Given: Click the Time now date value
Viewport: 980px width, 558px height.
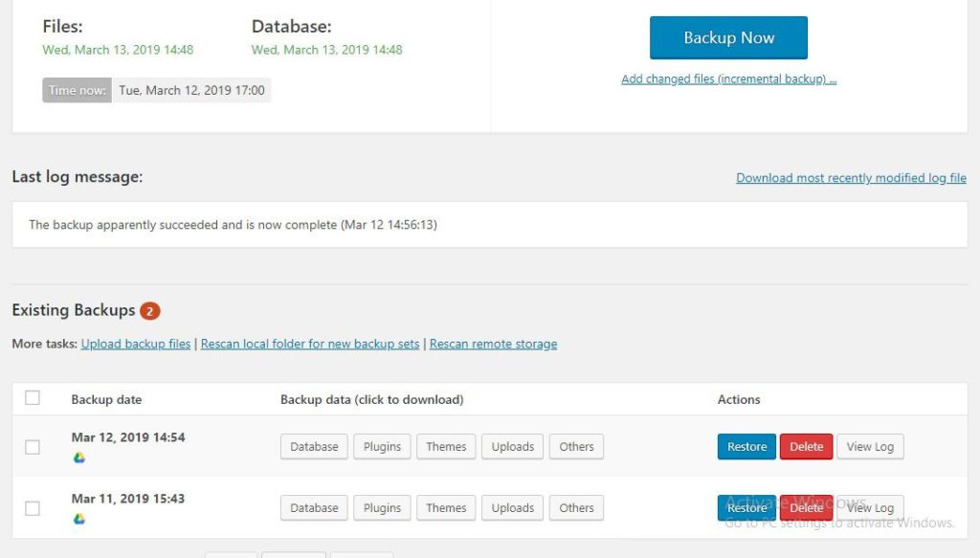Looking at the screenshot, I should point(191,90).
